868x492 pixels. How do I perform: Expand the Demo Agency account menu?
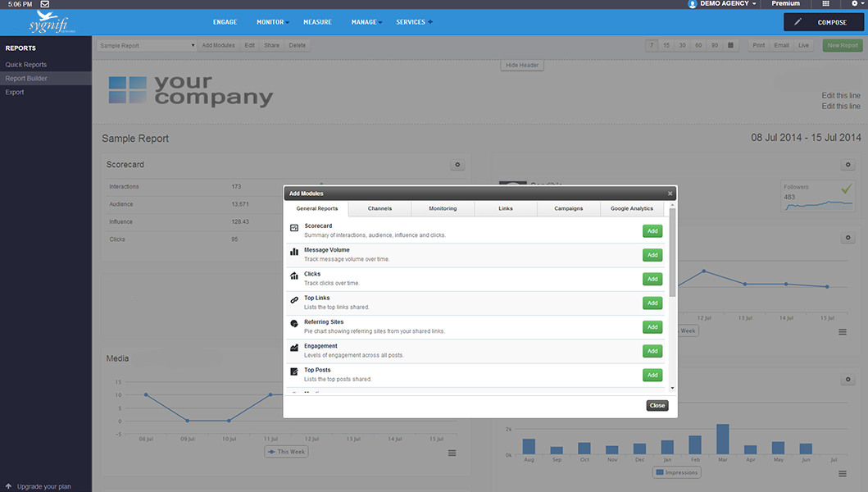tap(722, 4)
